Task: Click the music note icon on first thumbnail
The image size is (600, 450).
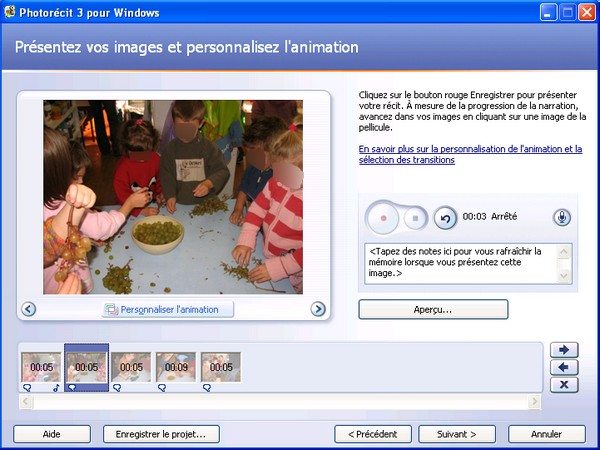Action: point(56,388)
